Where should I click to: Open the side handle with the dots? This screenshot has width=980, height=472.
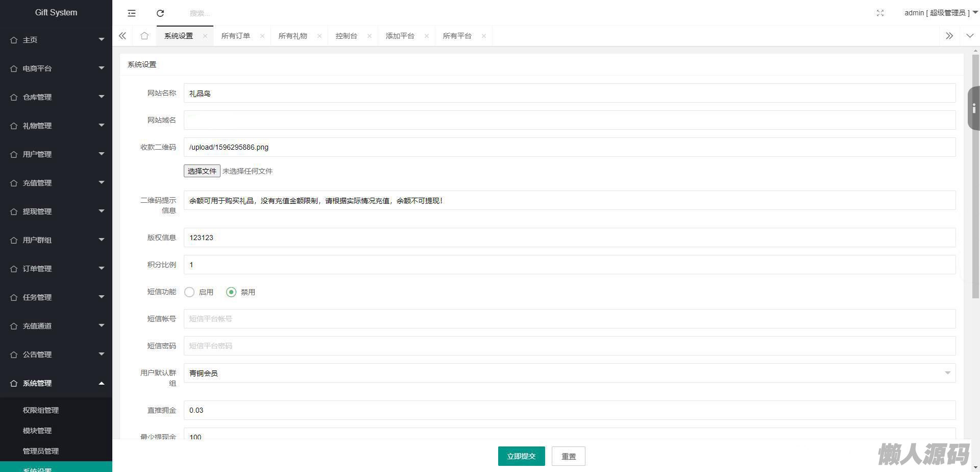click(x=974, y=108)
